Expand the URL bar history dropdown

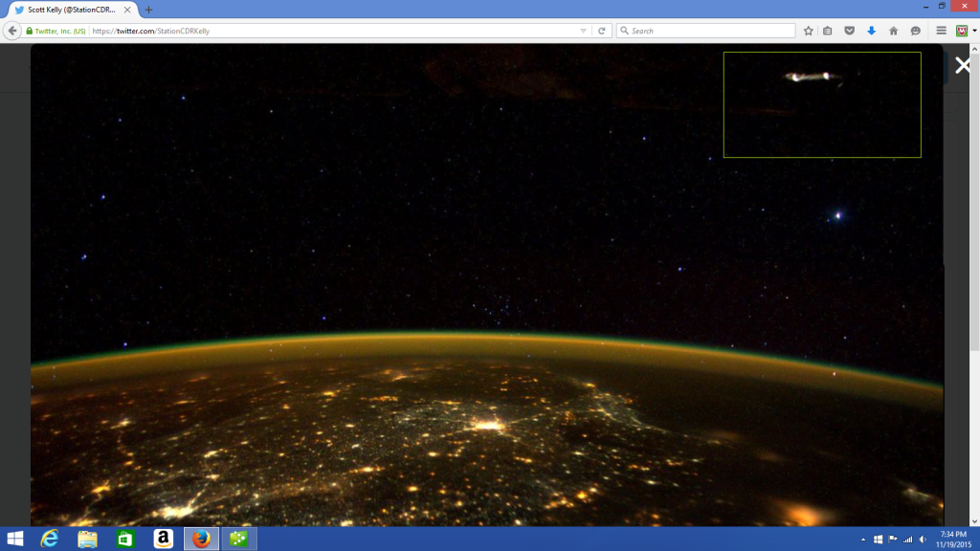pos(584,31)
